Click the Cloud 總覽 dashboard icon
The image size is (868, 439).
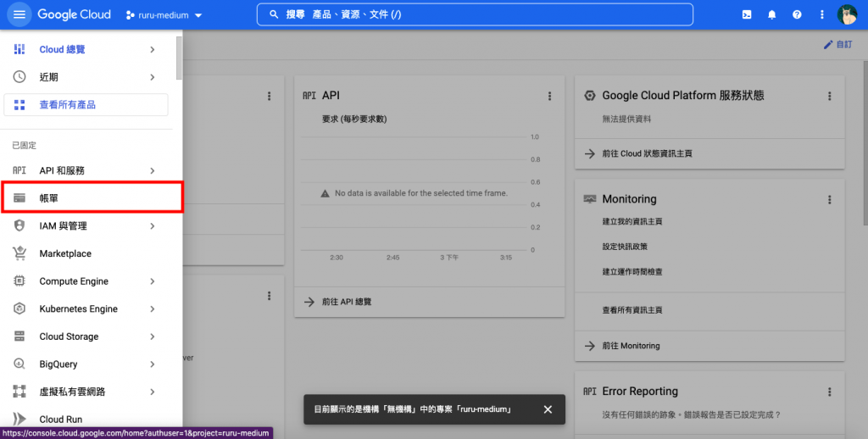[19, 49]
